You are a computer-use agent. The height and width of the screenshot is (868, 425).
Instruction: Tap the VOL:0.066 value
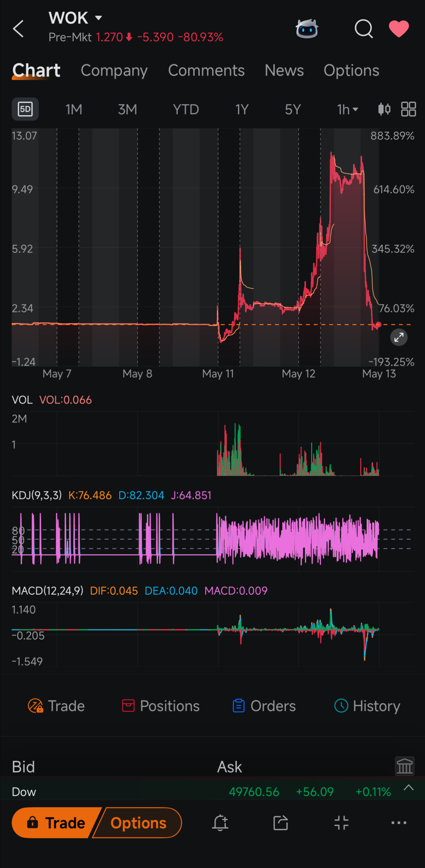pyautogui.click(x=65, y=400)
